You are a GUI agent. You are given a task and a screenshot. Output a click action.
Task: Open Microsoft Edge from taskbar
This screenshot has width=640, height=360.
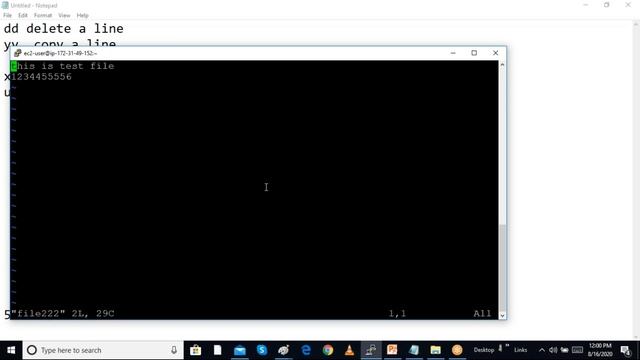[306, 350]
